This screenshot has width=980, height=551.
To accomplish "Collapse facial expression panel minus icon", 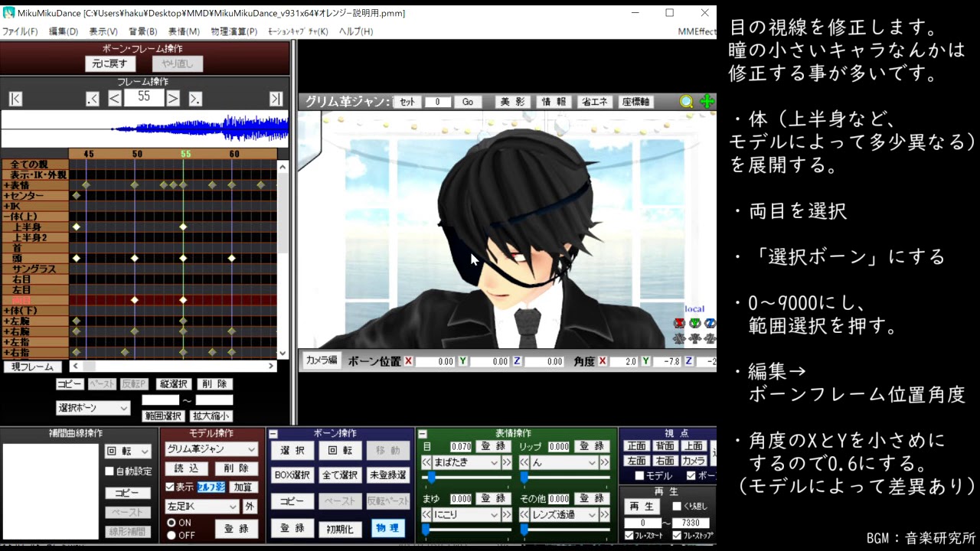I will pos(422,434).
